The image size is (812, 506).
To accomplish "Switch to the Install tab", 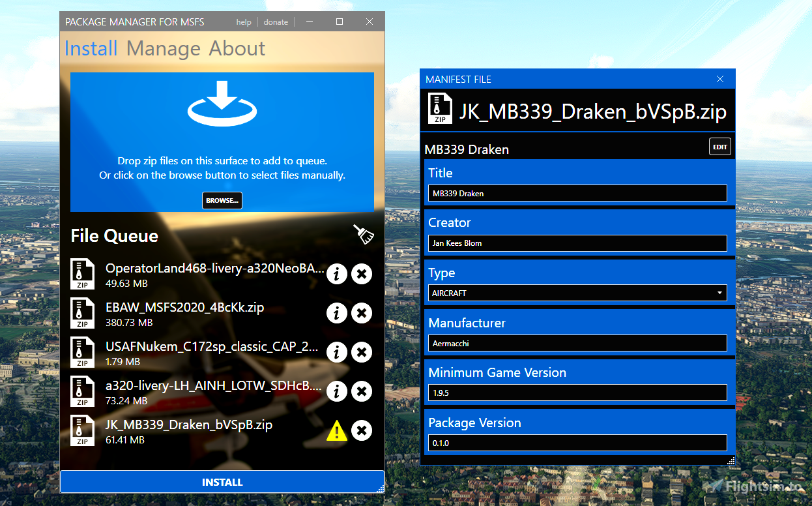I will click(91, 48).
